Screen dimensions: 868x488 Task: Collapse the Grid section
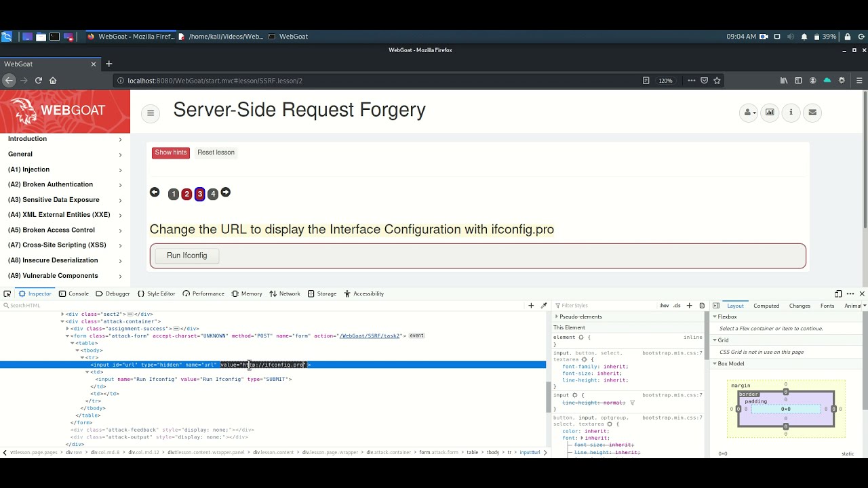click(715, 340)
